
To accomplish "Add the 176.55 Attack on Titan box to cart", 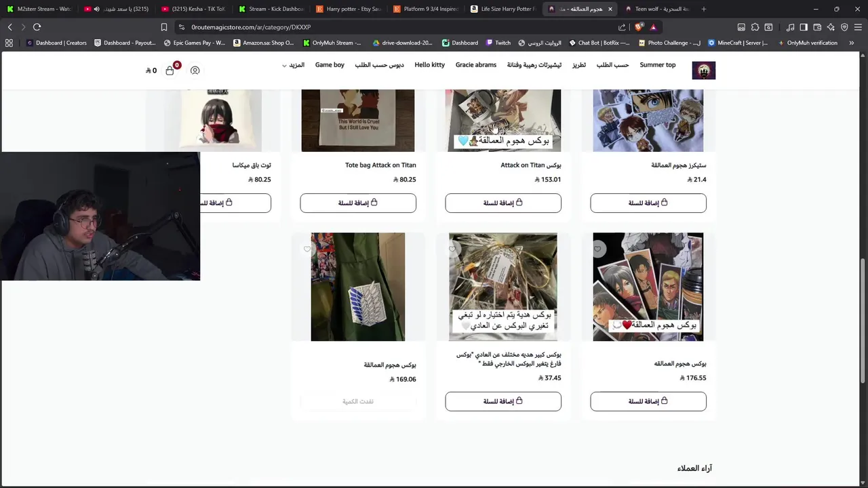I will tap(648, 401).
